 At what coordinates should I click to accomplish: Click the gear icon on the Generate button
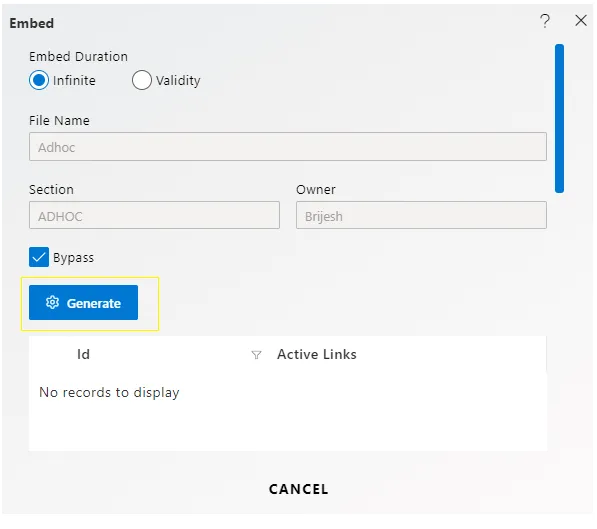[52, 302]
